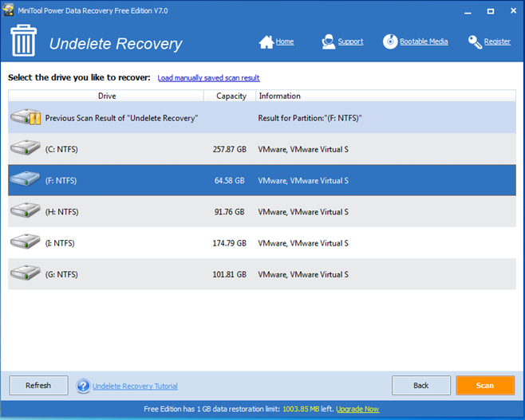The height and width of the screenshot is (420, 525).
Task: Click the 174.79 GB capacity value
Action: tap(230, 243)
